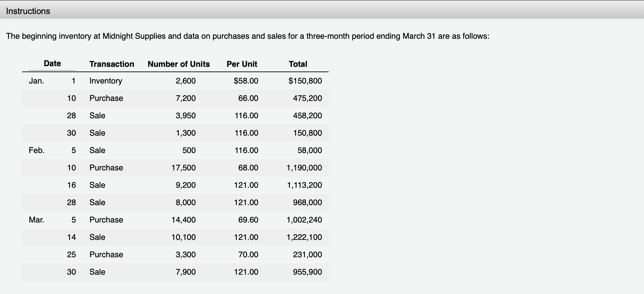Click the Total column header
The width and height of the screenshot is (644, 294).
[x=298, y=64]
